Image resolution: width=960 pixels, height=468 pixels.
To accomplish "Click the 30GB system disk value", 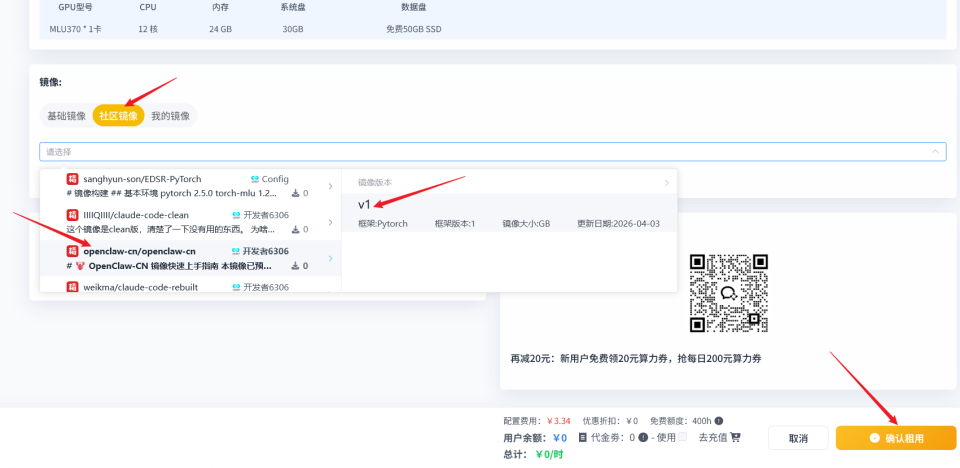I will point(293,29).
